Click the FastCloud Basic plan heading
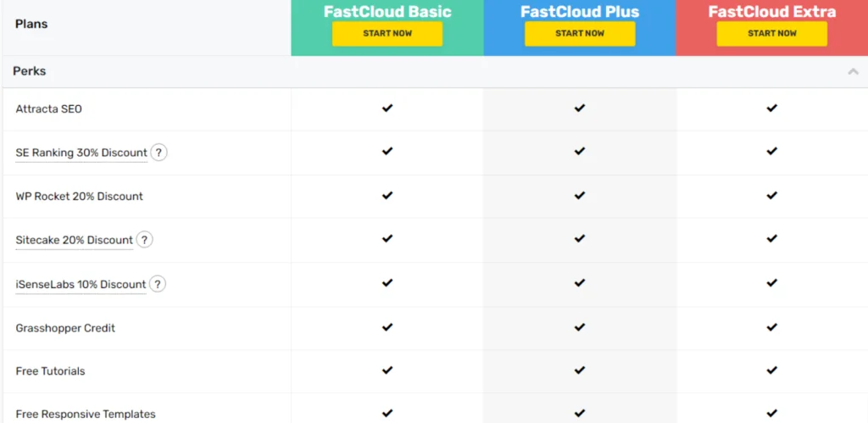The width and height of the screenshot is (868, 423). tap(387, 12)
